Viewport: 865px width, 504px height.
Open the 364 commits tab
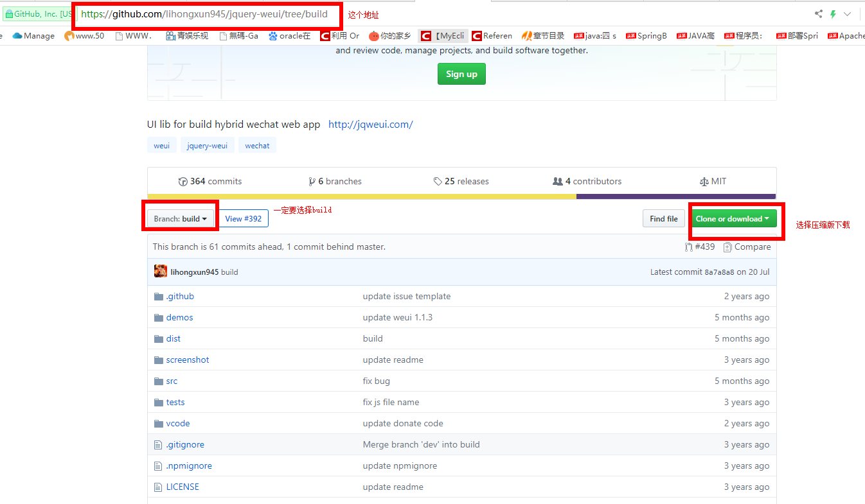pyautogui.click(x=210, y=182)
